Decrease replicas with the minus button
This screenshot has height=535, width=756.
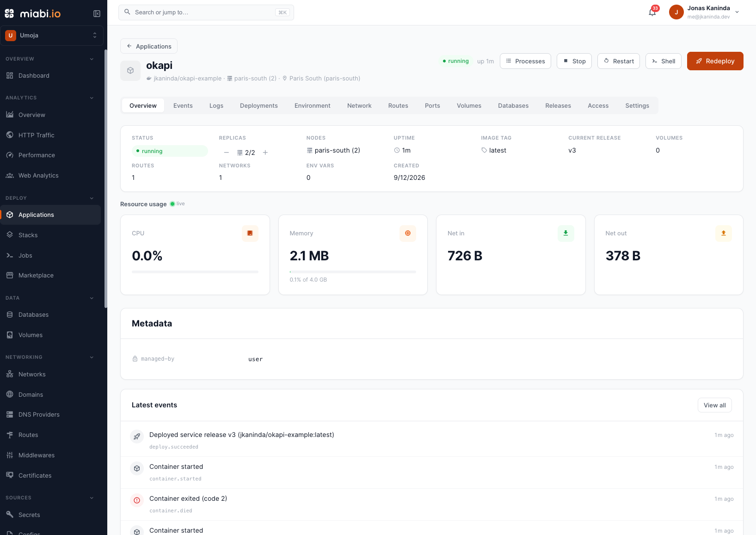(227, 153)
